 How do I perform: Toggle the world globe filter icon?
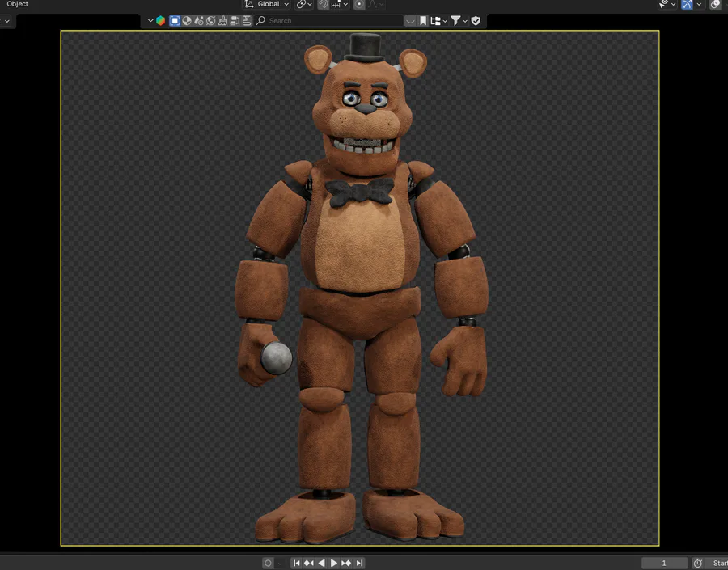(211, 20)
